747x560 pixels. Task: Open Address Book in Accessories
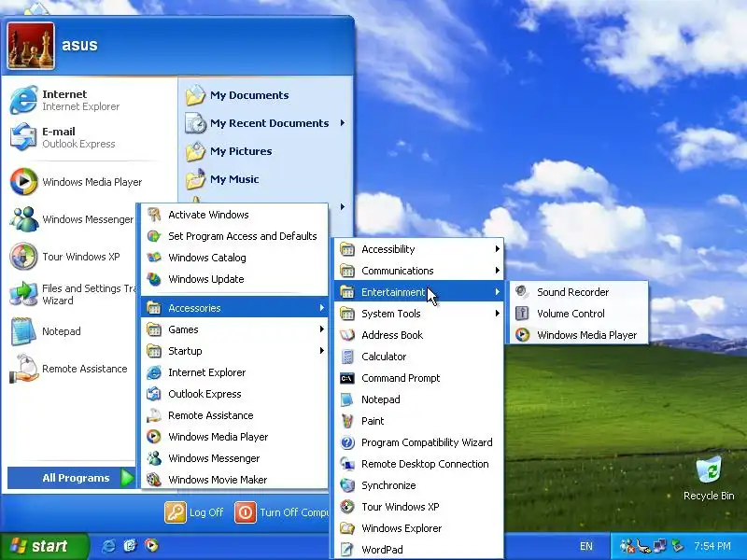(x=418, y=335)
